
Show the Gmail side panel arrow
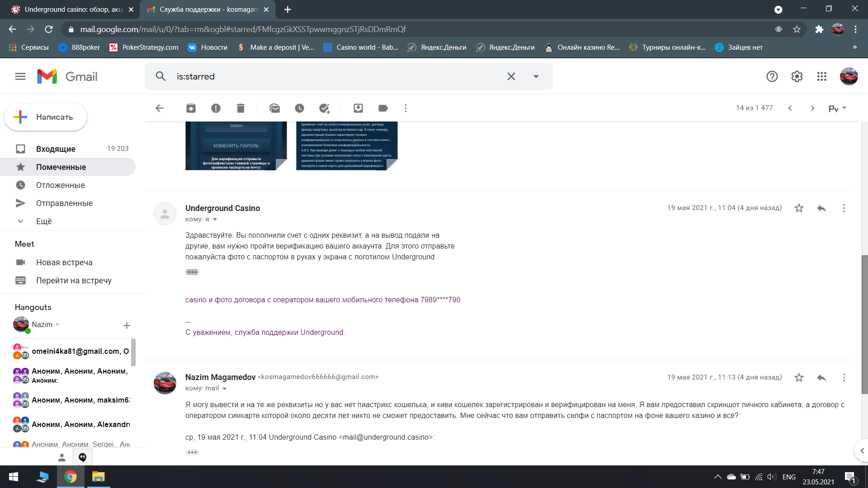click(862, 450)
